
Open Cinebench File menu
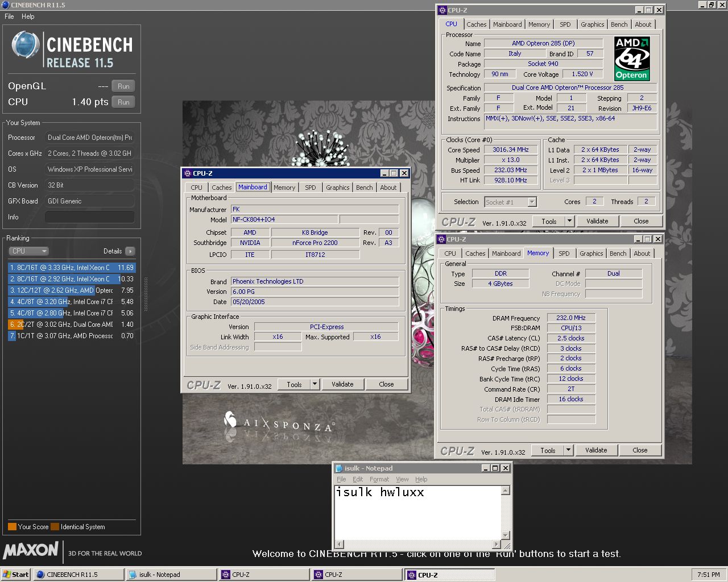click(x=9, y=16)
